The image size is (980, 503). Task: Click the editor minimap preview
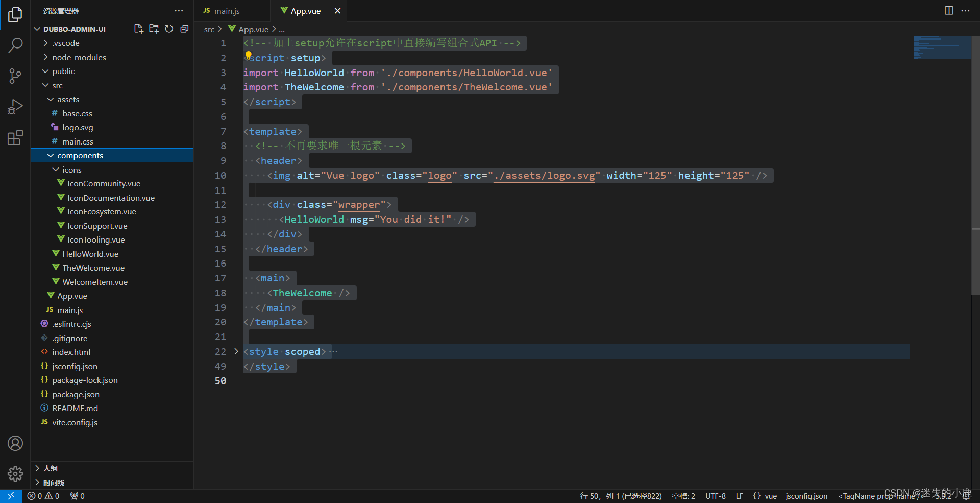click(x=942, y=47)
